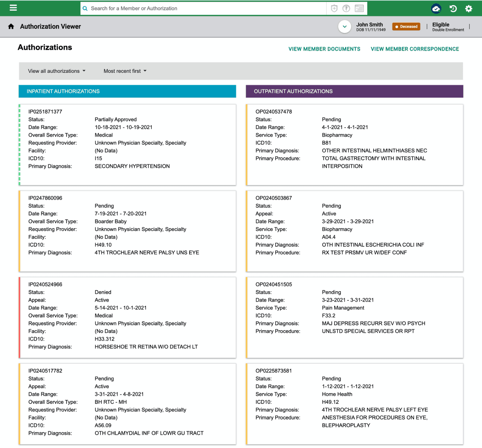Click the Boarder Baby service type
This screenshot has width=482, height=448.
(x=111, y=221)
